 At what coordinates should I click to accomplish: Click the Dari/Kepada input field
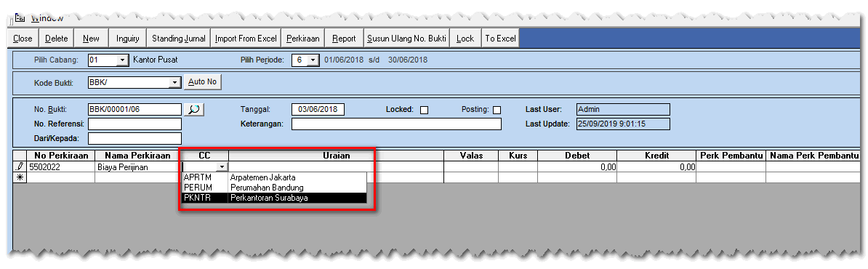point(134,138)
